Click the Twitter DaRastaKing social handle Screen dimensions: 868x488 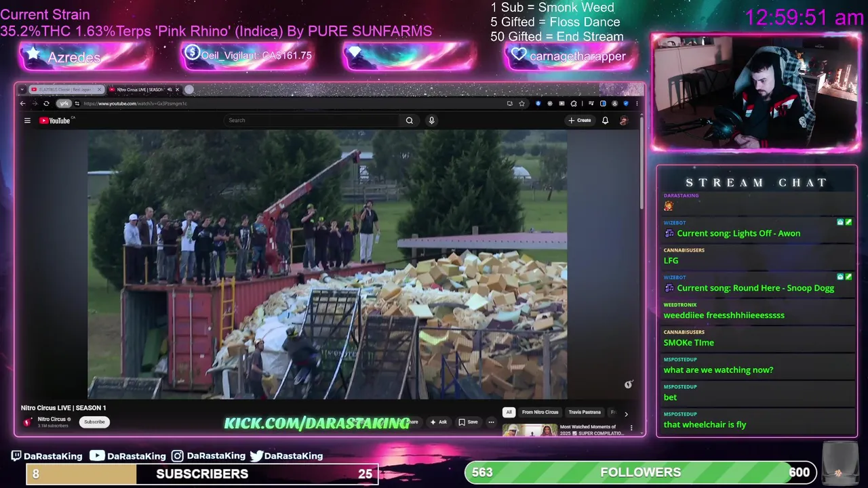pos(286,456)
